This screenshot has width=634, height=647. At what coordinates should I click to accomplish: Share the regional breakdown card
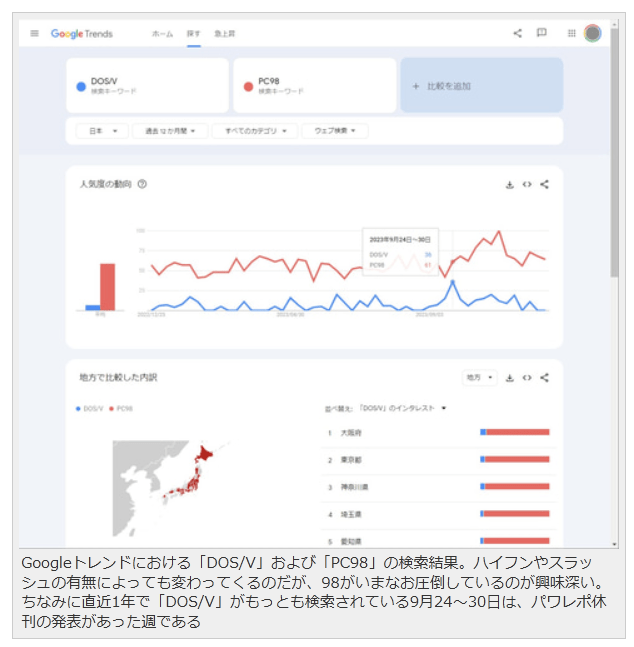coord(545,378)
